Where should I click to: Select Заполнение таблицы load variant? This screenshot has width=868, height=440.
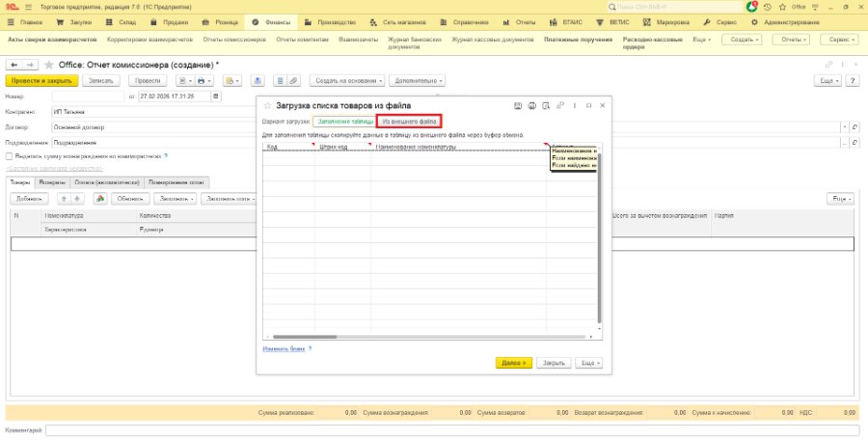(x=344, y=121)
